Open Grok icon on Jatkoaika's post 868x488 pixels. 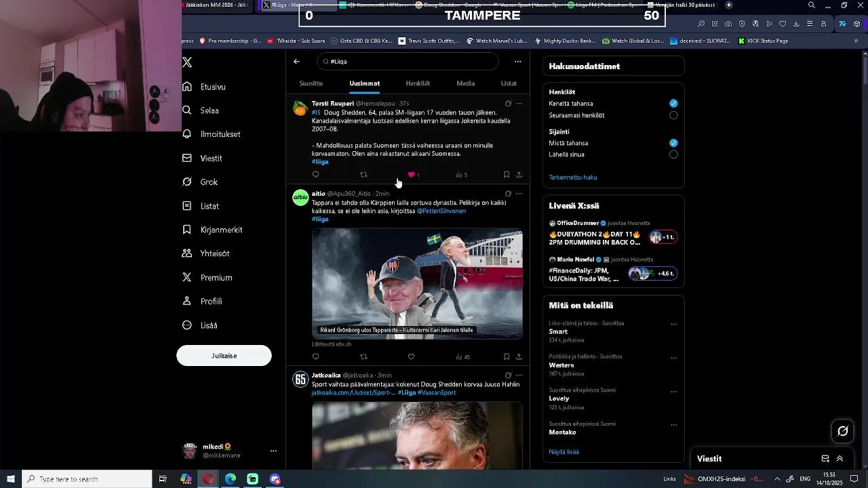click(x=508, y=375)
